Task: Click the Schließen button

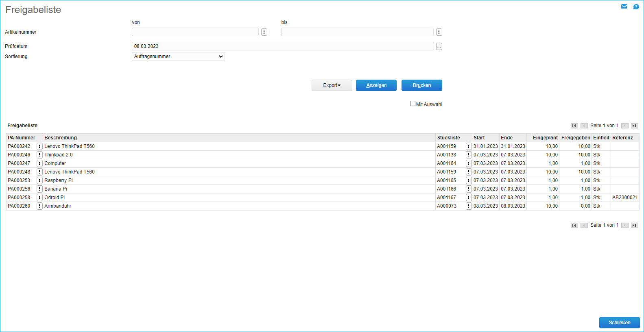Action: [619, 323]
